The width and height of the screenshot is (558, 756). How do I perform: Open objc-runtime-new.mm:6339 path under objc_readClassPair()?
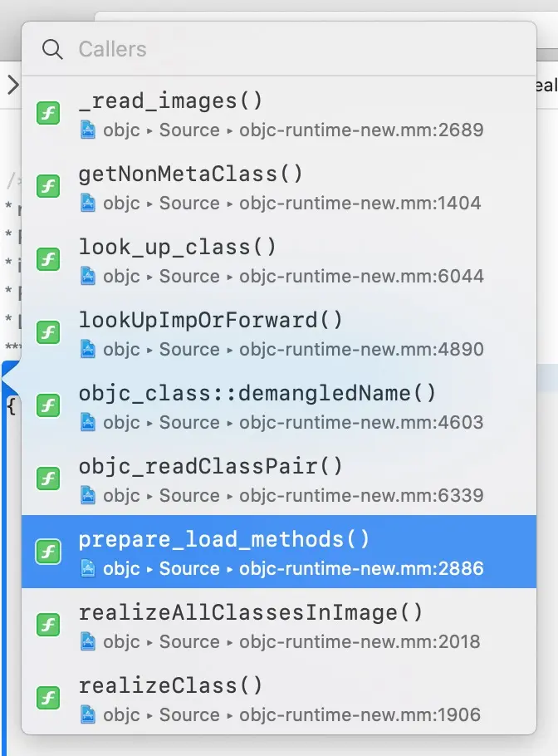361,496
